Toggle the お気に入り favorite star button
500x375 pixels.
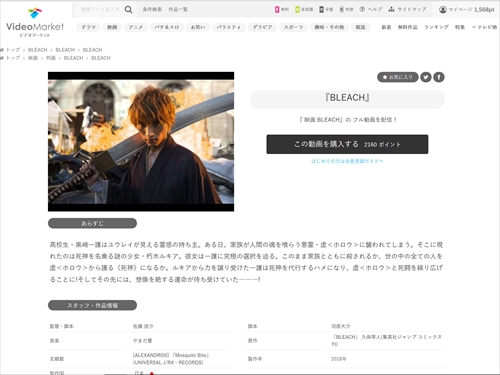(x=397, y=77)
